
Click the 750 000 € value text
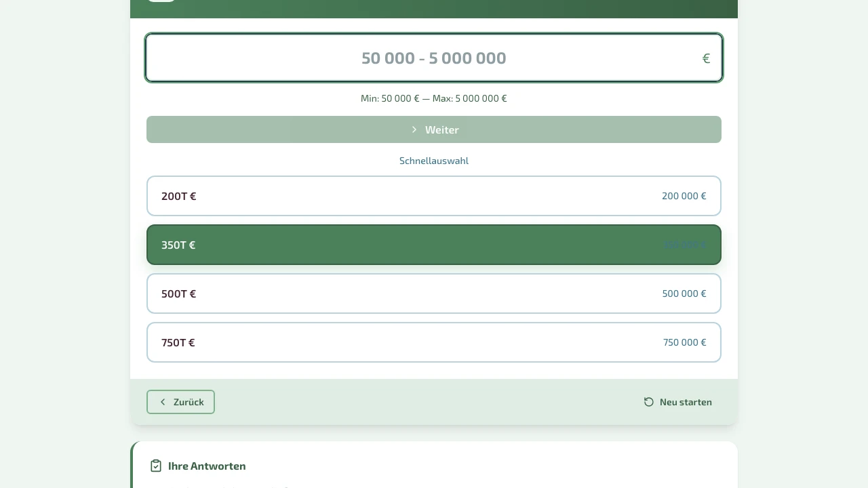[684, 342]
